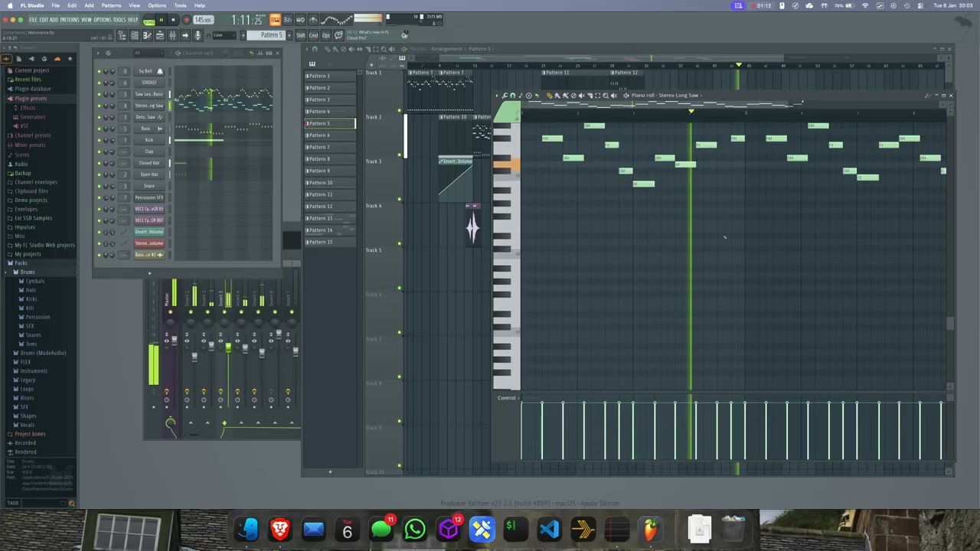Screen dimensions: 980x551
Task: Open the VIEW menu in the FL Studio toolbar
Action: tap(87, 20)
